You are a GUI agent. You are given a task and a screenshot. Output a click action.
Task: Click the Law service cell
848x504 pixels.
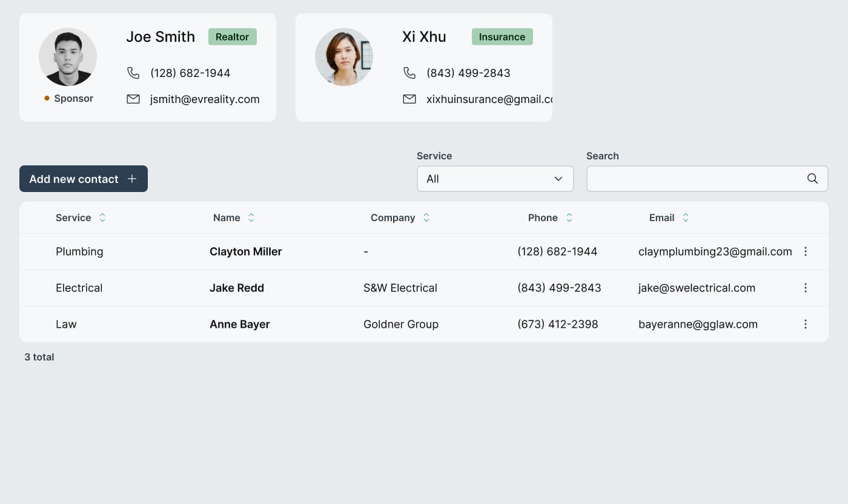66,324
